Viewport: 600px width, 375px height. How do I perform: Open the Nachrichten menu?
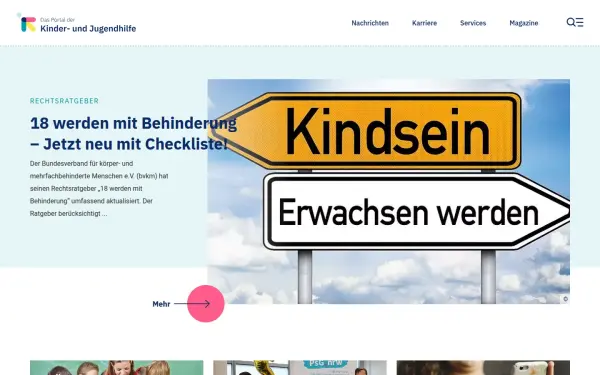[370, 23]
